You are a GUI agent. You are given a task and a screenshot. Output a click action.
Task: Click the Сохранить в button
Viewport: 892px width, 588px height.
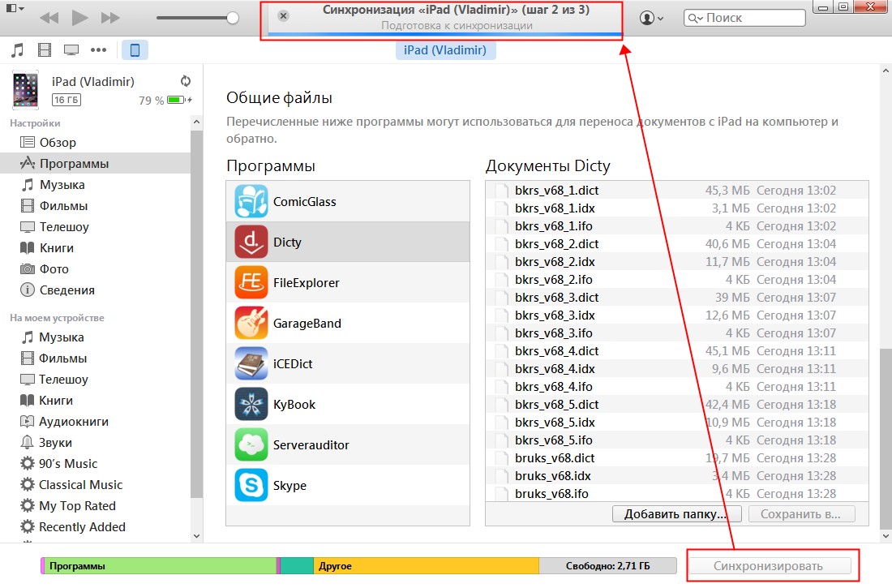click(x=801, y=514)
